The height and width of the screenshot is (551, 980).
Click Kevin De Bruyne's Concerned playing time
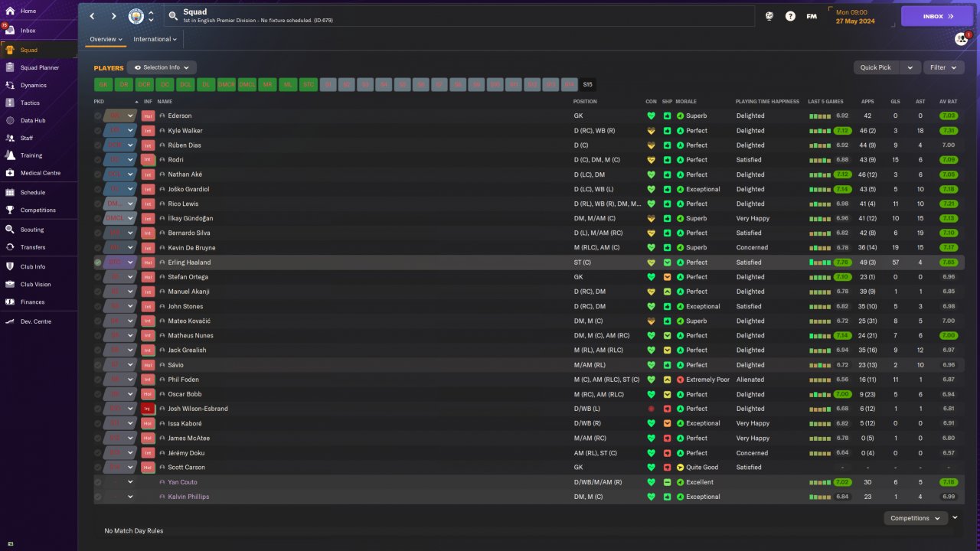click(x=752, y=248)
